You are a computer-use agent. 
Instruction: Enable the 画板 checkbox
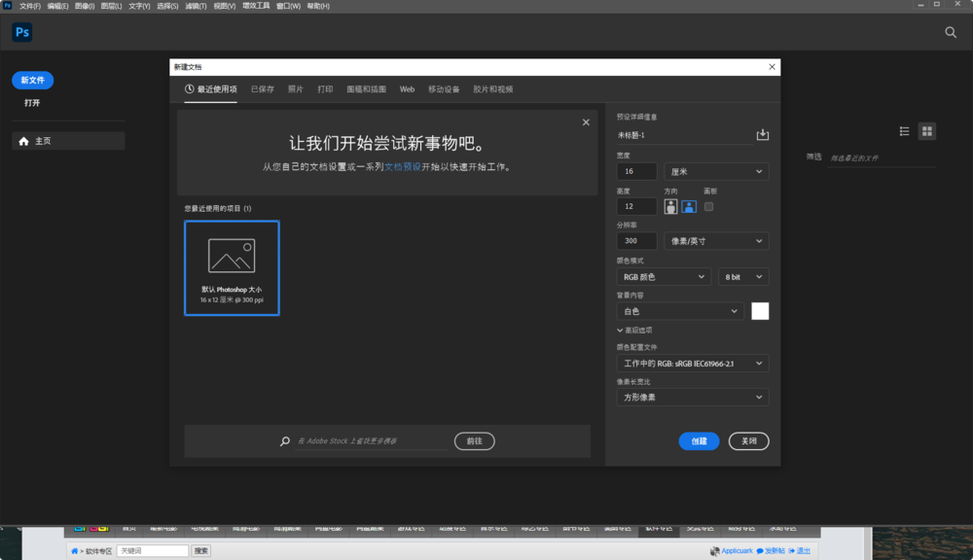(708, 206)
